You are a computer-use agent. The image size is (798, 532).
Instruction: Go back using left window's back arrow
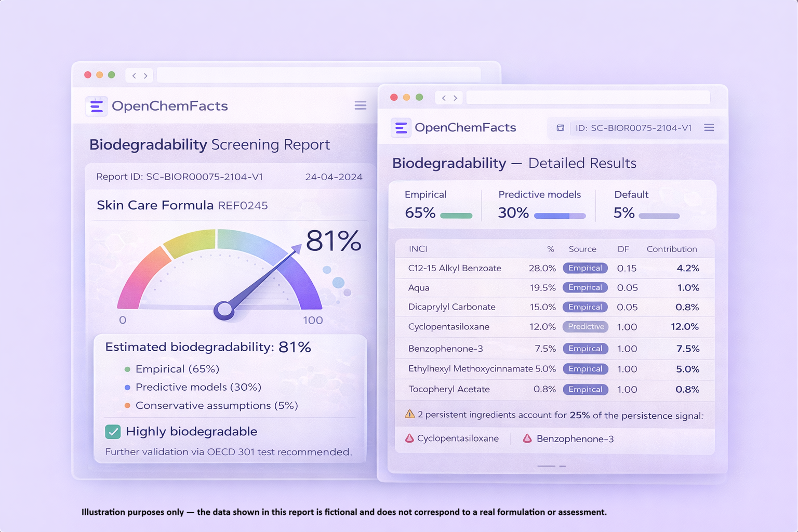click(x=134, y=76)
